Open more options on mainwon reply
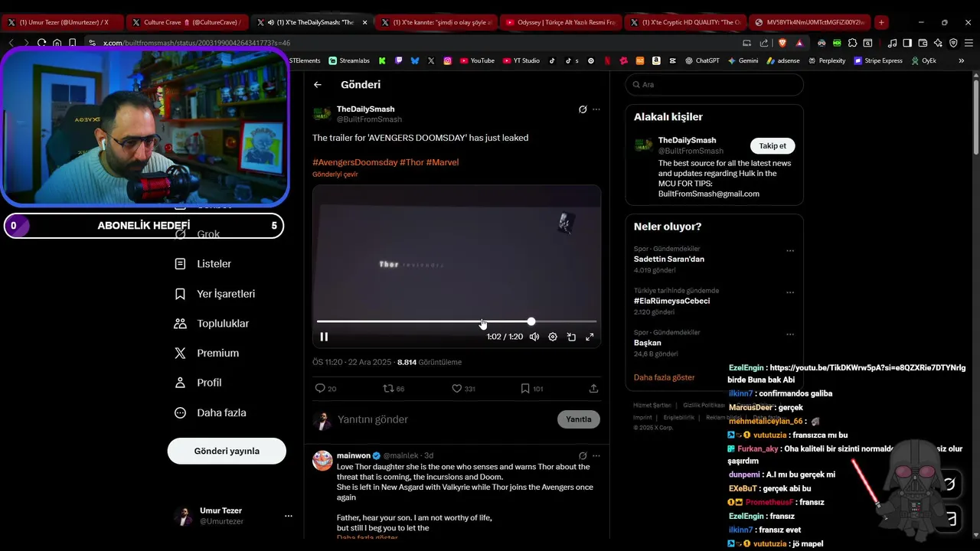Viewport: 980px width, 551px height. click(596, 456)
